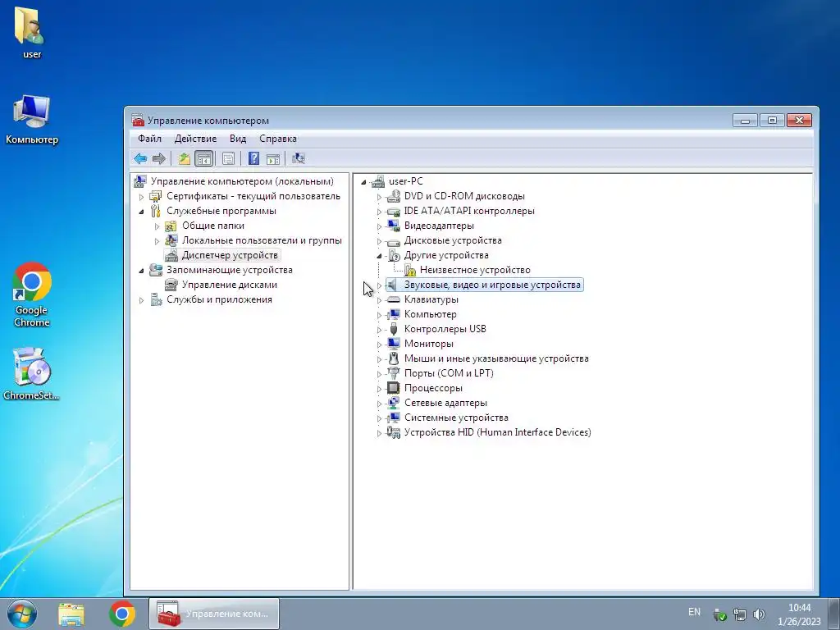This screenshot has width=840, height=630.
Task: Click the Видеоадаптеры display icon
Action: (393, 226)
